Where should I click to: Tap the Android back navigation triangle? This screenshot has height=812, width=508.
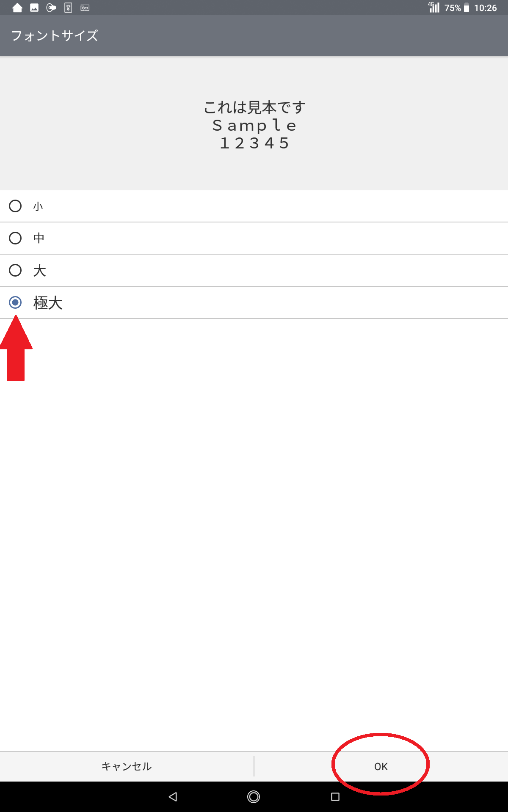[173, 797]
